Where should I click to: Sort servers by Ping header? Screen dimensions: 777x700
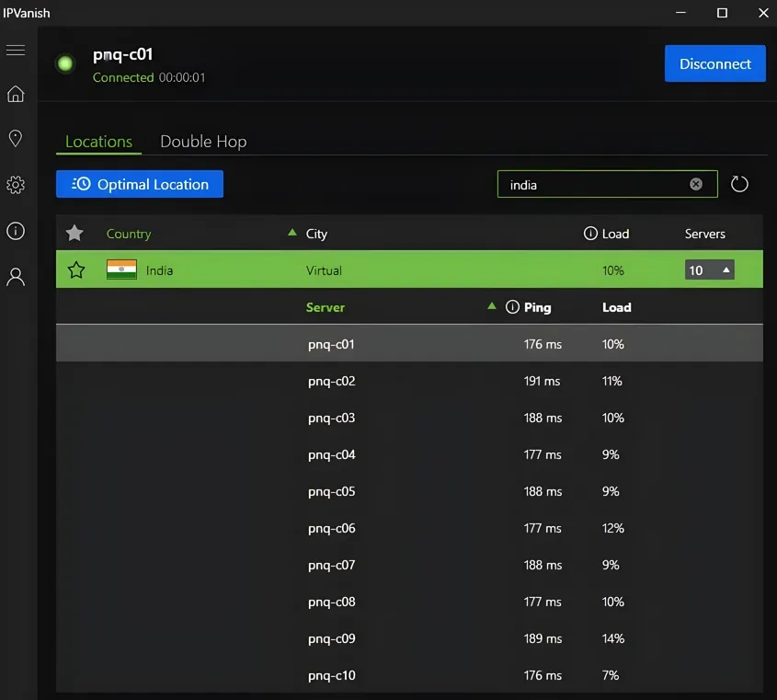[537, 307]
